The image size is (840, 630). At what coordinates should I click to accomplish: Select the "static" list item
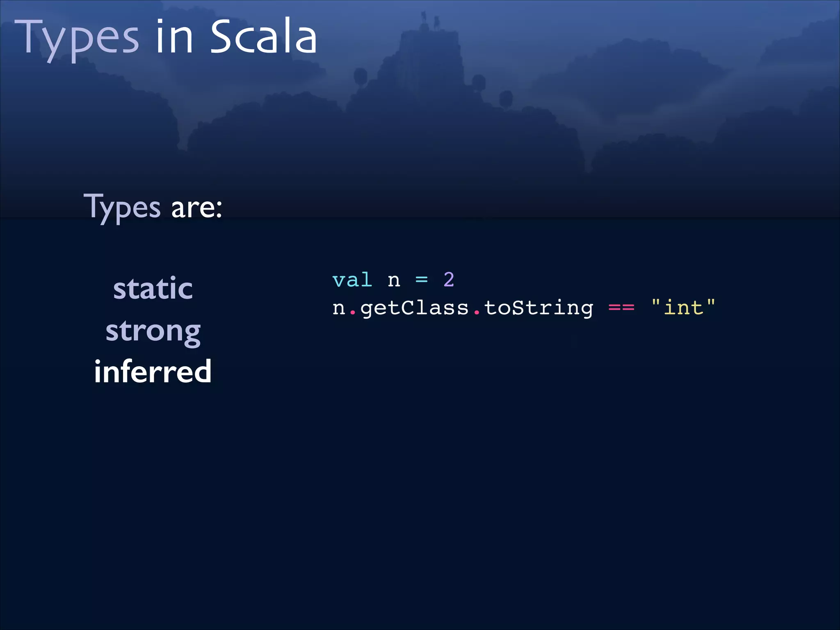pos(153,288)
